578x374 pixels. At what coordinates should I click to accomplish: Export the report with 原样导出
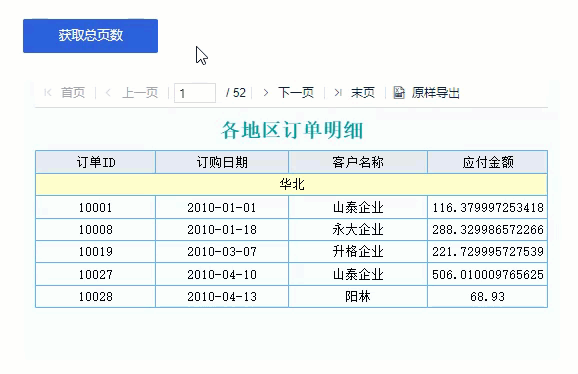click(x=435, y=92)
